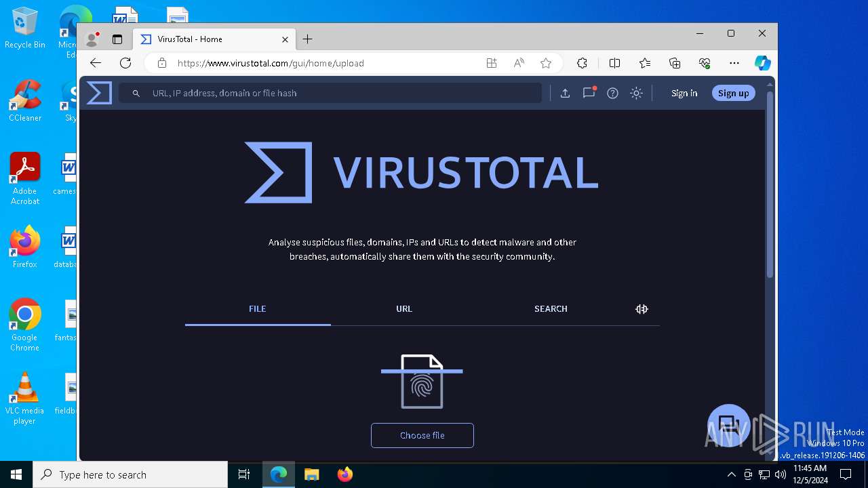Click the Sign in link

coord(684,94)
